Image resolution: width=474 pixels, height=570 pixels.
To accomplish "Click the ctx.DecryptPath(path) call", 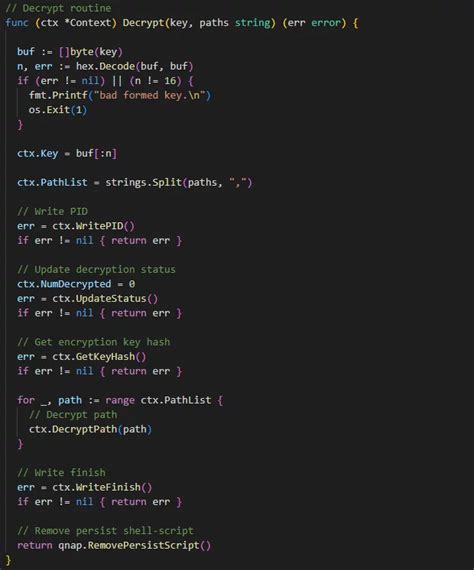I will [x=90, y=429].
